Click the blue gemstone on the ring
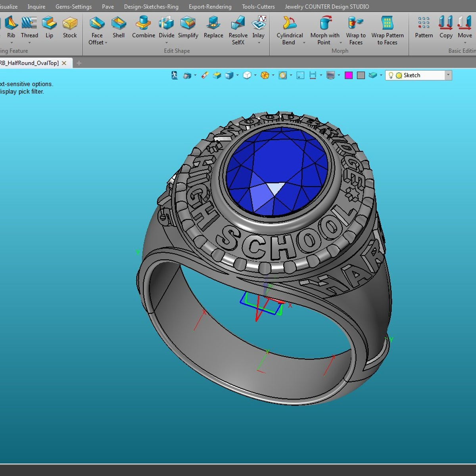Viewport: 476px width, 476px height. [x=277, y=171]
